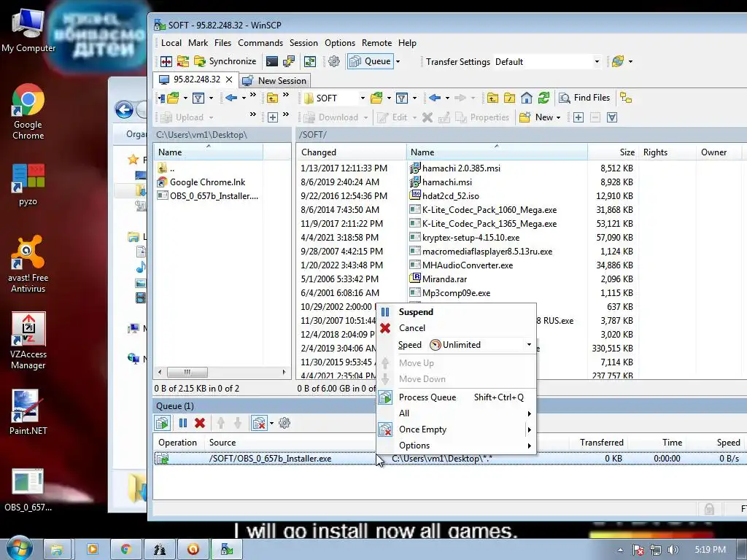Screen dimensions: 747x560
Task: Click the volume icon in system tray
Action: pyautogui.click(x=673, y=550)
